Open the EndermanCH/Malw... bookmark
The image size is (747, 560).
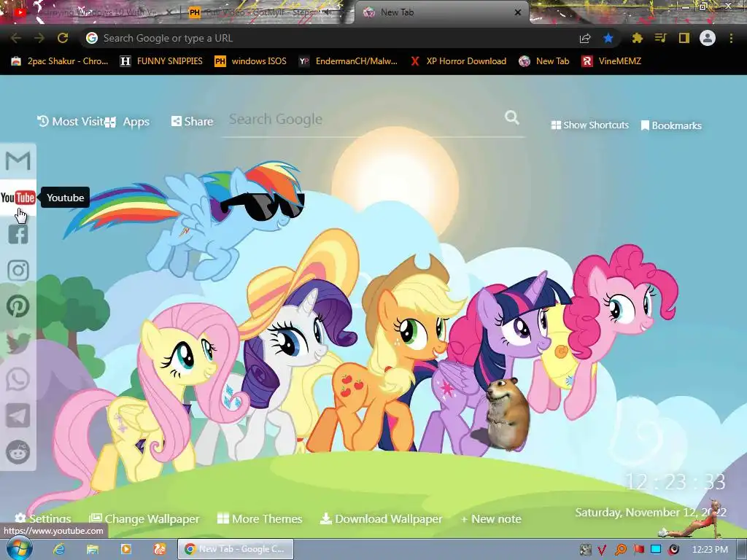(348, 61)
